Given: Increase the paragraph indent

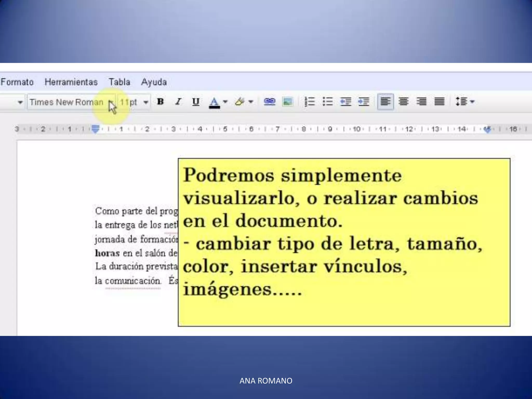Looking at the screenshot, I should pyautogui.click(x=363, y=102).
